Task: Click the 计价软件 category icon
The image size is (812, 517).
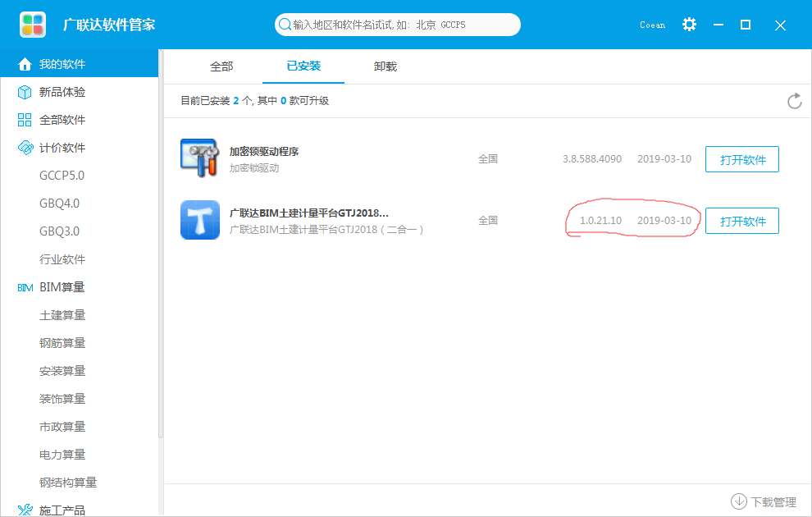Action: tap(25, 148)
